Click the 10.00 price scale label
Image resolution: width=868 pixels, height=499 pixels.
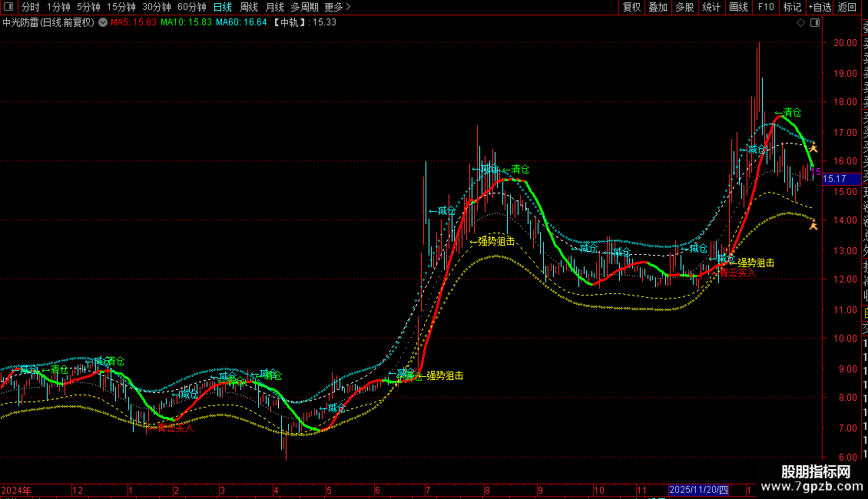tap(846, 339)
